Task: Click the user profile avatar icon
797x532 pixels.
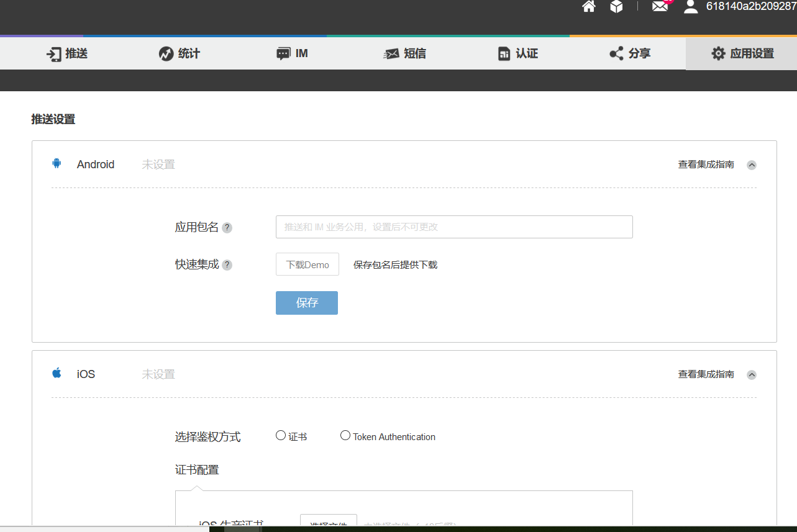Action: click(690, 7)
